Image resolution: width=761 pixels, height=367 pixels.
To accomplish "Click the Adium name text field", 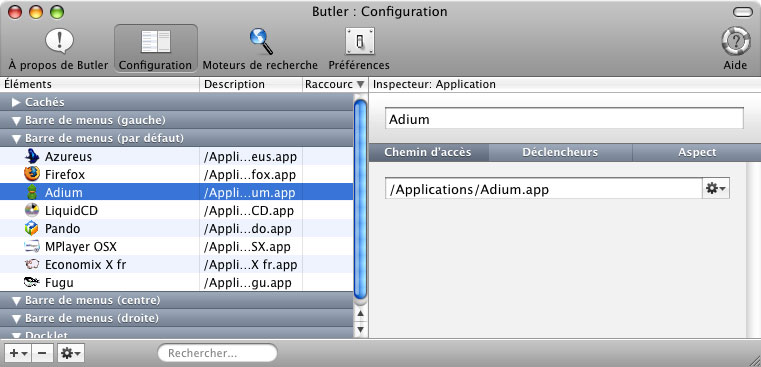I will tap(564, 118).
